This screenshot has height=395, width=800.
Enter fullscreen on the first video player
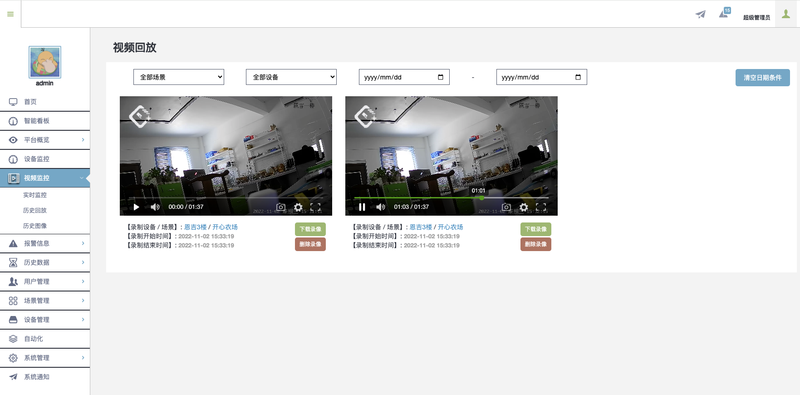(315, 207)
